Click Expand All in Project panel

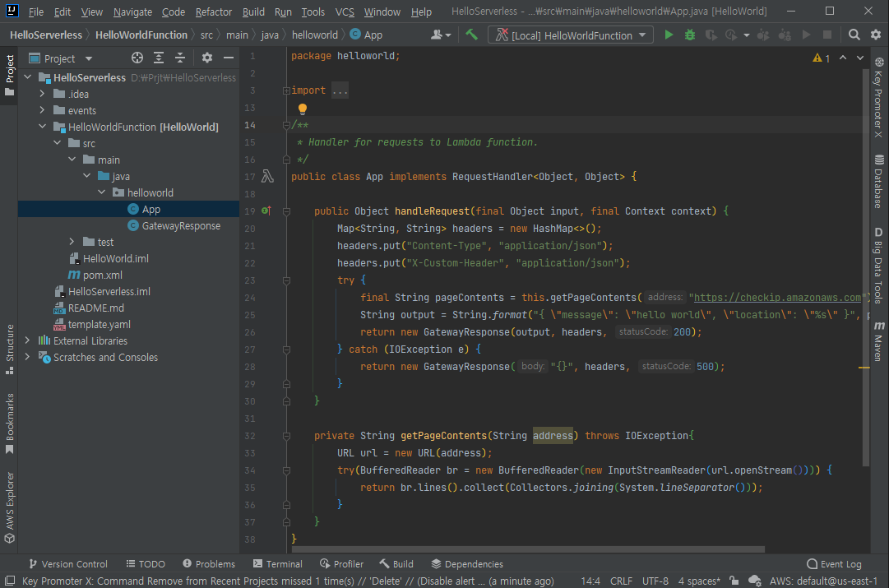coord(159,58)
